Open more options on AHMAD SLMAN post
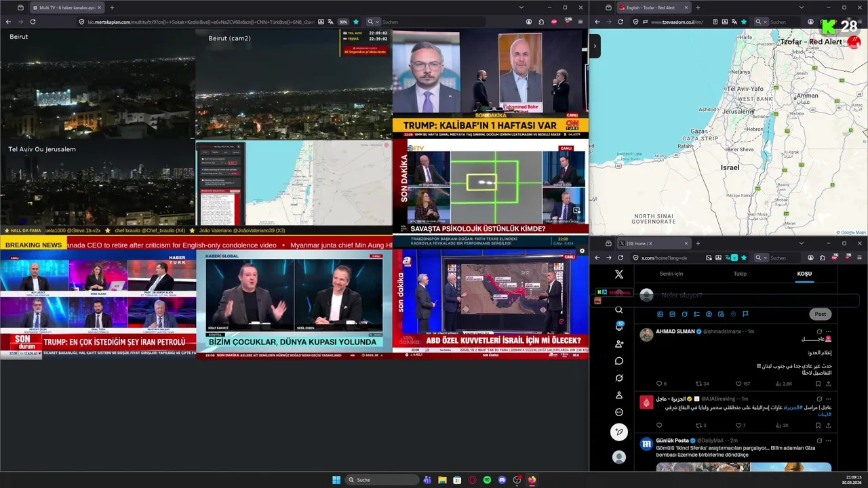The height and width of the screenshot is (488, 868). pyautogui.click(x=828, y=331)
